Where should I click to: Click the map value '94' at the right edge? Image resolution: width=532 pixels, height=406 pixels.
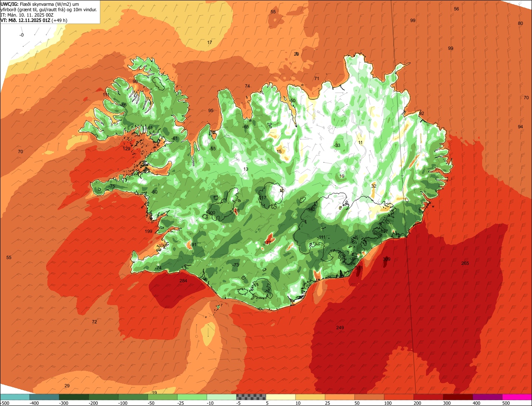(x=520, y=127)
